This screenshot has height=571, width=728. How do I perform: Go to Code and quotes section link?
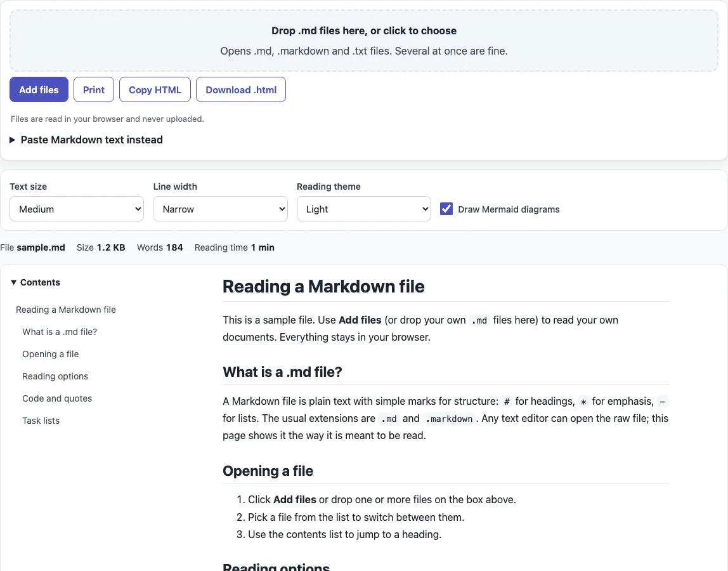(57, 398)
